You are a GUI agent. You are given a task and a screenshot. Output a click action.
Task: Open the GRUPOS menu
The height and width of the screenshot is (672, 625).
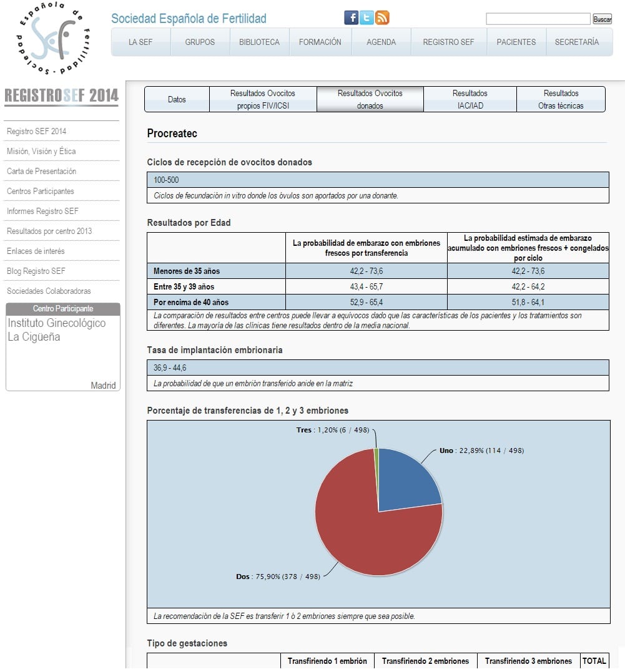coord(200,42)
